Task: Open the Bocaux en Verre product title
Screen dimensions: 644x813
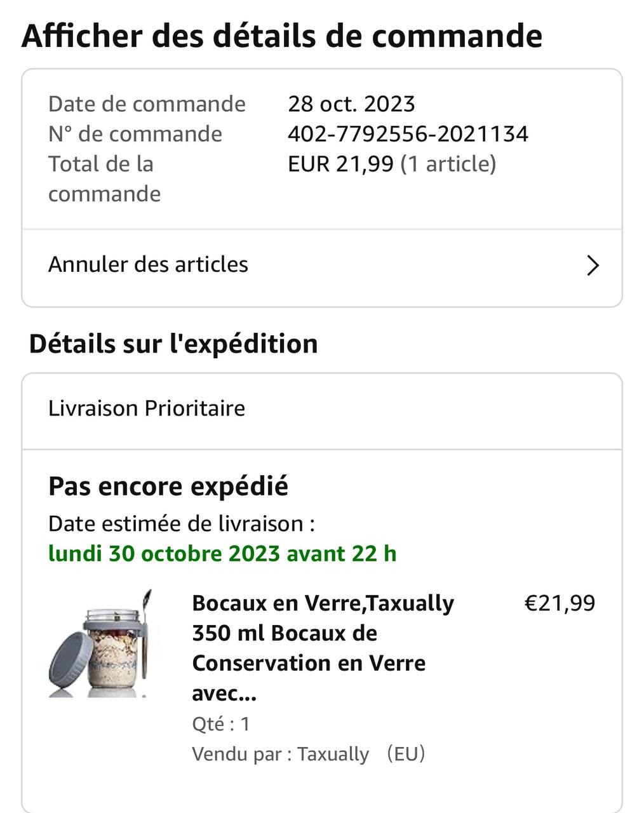Action: [x=323, y=647]
